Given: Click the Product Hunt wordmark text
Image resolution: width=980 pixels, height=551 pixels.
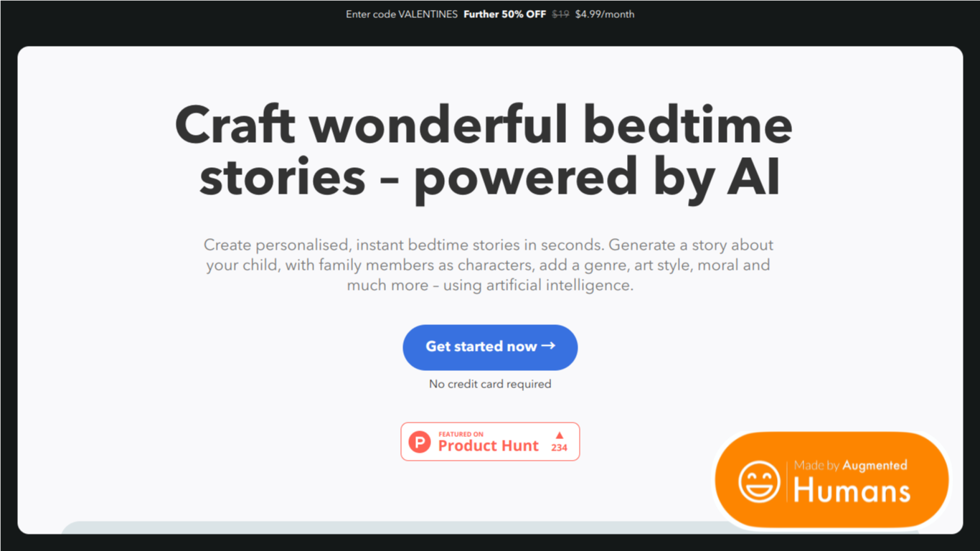Looking at the screenshot, I should tap(488, 446).
